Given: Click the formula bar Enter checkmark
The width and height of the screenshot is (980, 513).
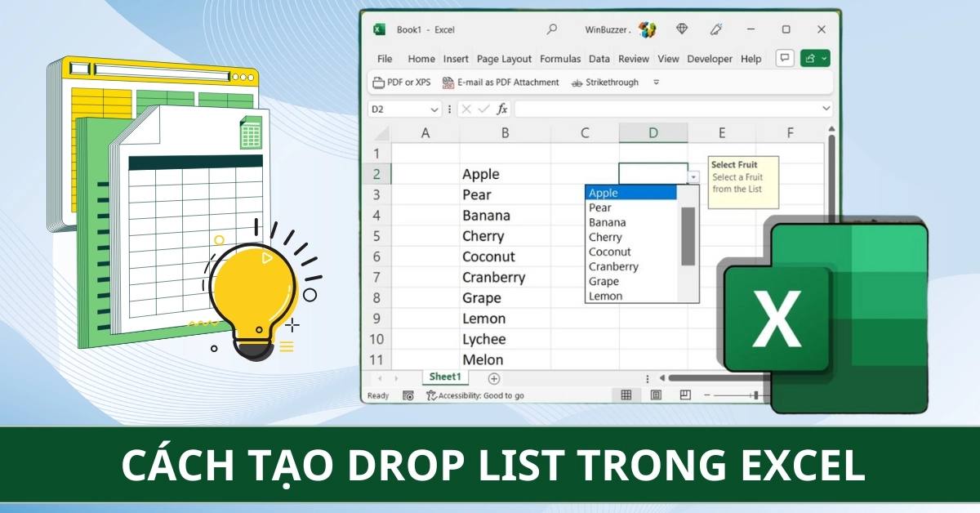Looking at the screenshot, I should tap(483, 109).
